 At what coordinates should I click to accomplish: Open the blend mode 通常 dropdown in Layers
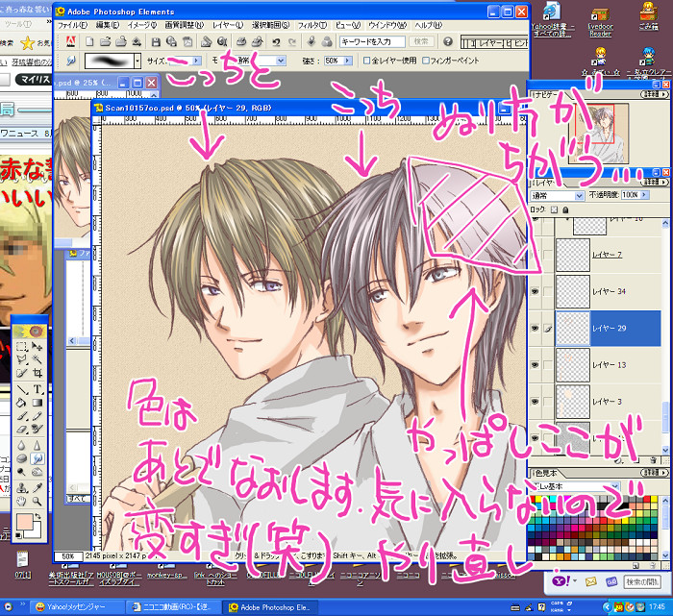click(579, 196)
